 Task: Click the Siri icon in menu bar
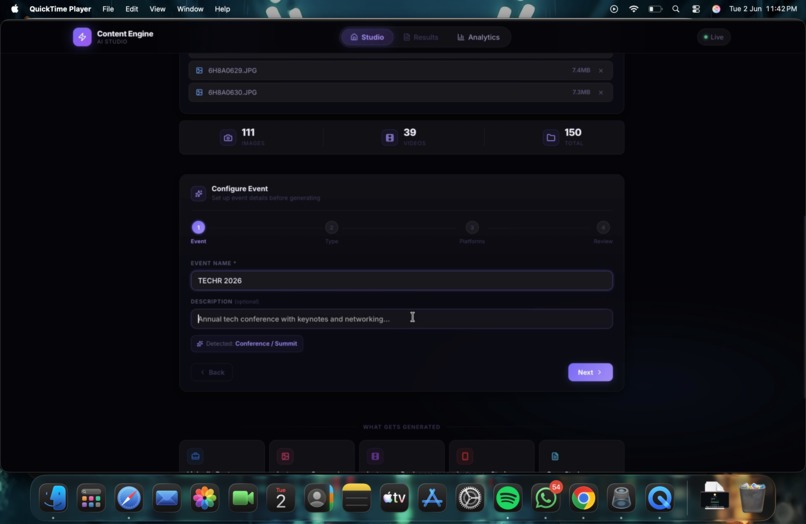[716, 9]
